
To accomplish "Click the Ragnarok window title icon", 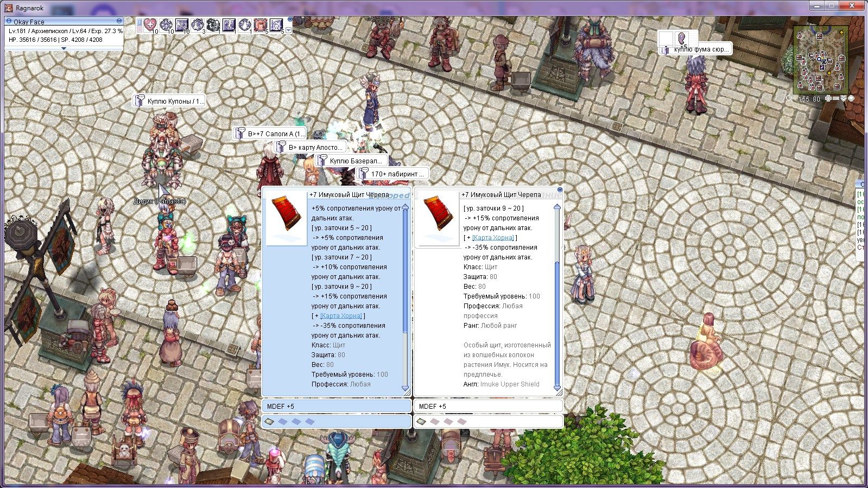I will (x=8, y=8).
